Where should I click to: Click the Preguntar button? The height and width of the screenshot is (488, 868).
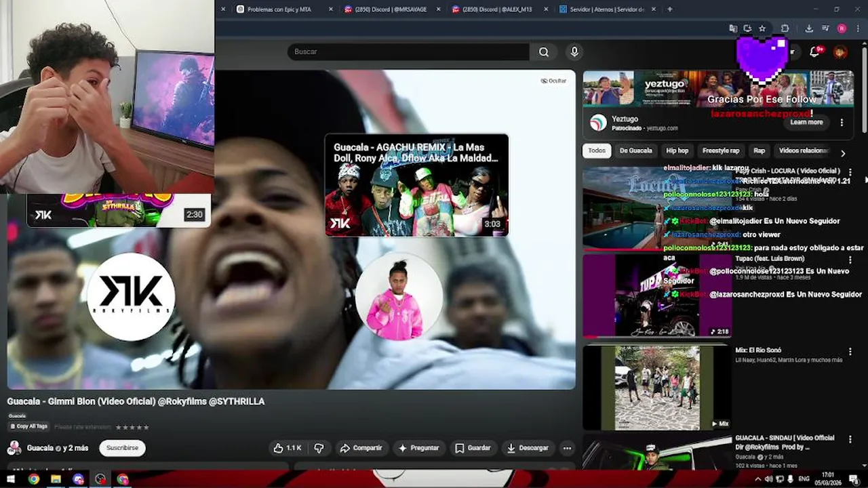[x=418, y=448]
